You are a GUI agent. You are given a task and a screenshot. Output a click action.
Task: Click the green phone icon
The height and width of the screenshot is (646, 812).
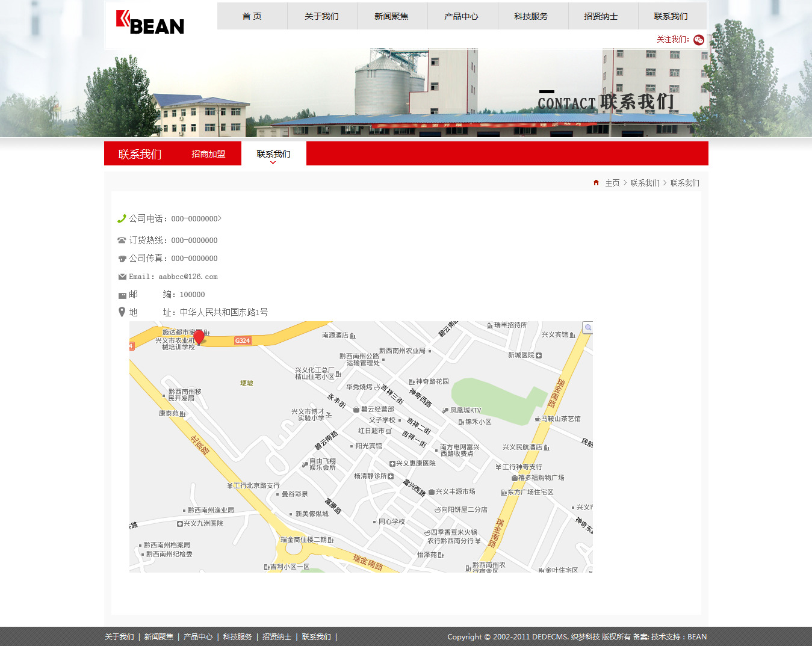tap(122, 218)
